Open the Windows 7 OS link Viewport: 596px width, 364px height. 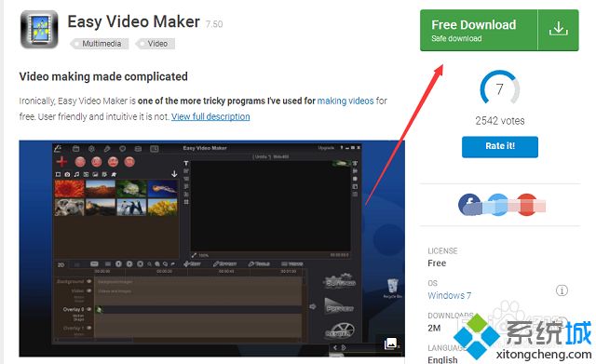(449, 296)
